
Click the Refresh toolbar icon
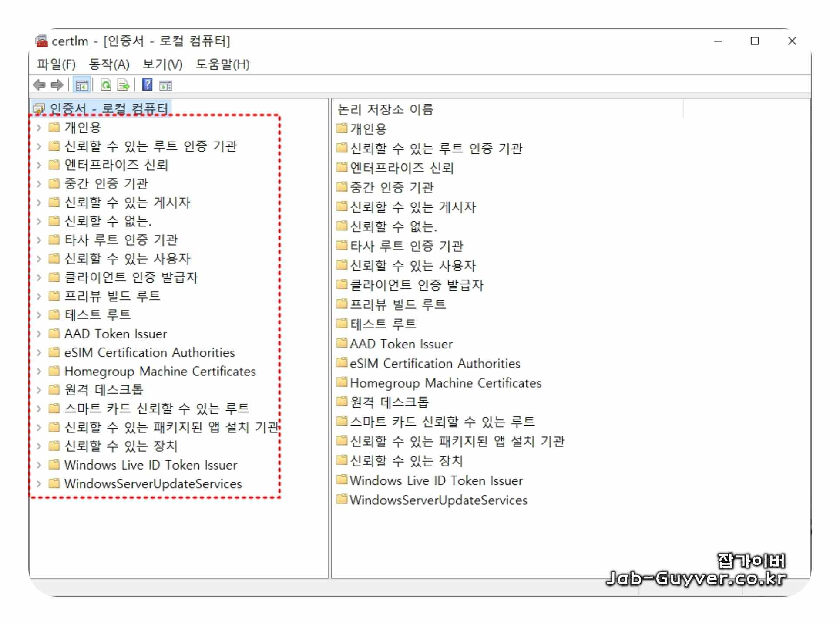(106, 85)
